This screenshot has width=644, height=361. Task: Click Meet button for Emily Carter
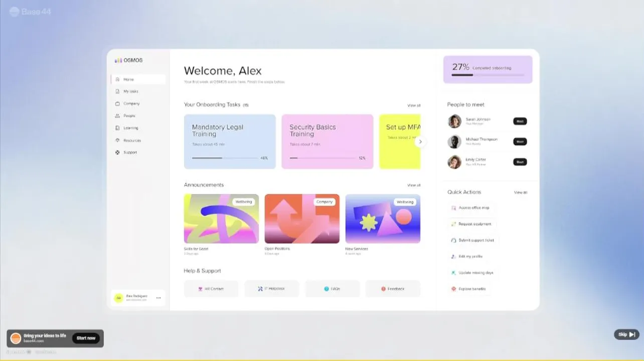coord(520,162)
